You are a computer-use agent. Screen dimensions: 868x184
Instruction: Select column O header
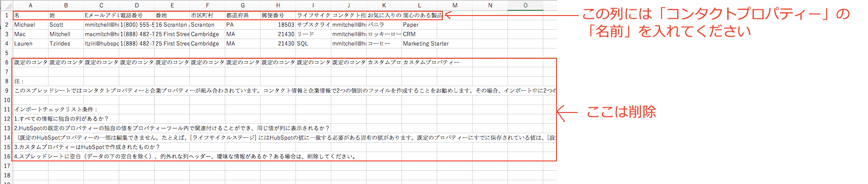click(x=525, y=5)
